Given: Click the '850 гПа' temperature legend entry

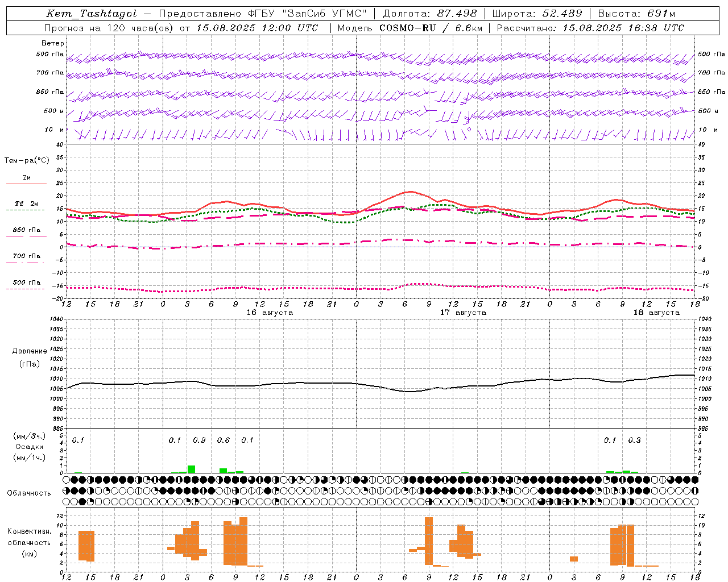Looking at the screenshot, I should click(x=26, y=230).
